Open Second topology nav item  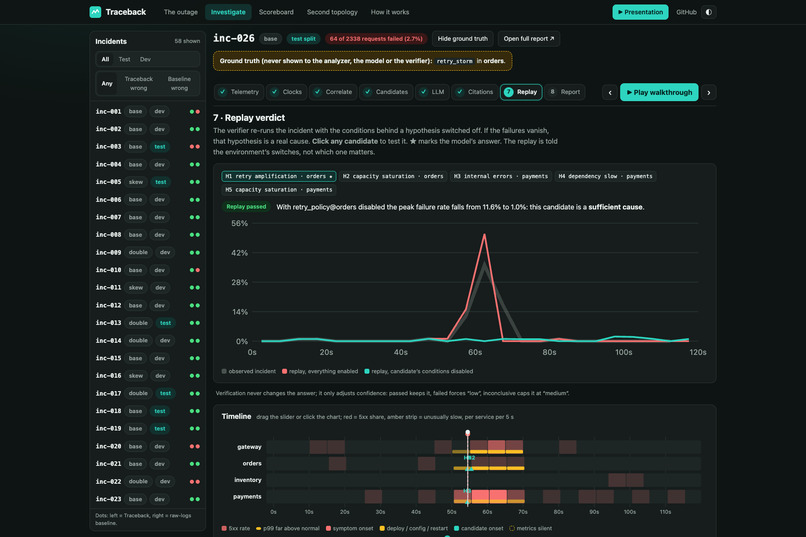coord(332,12)
